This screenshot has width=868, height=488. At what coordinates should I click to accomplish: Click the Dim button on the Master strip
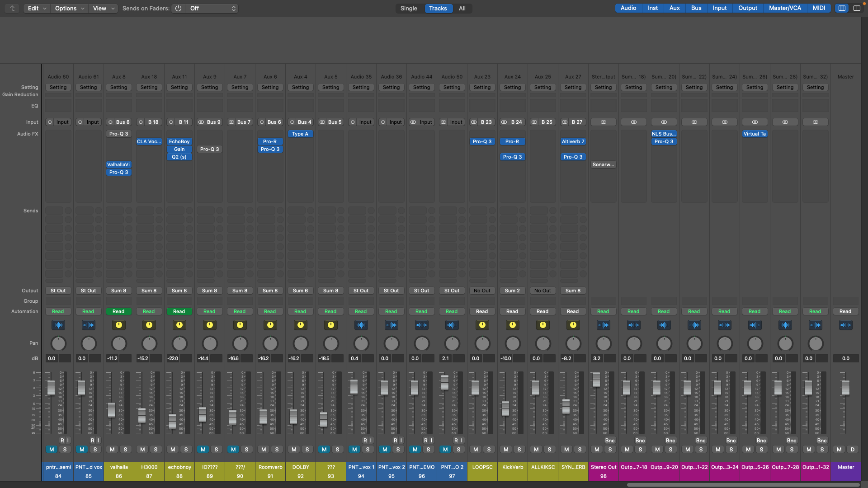[852, 449]
